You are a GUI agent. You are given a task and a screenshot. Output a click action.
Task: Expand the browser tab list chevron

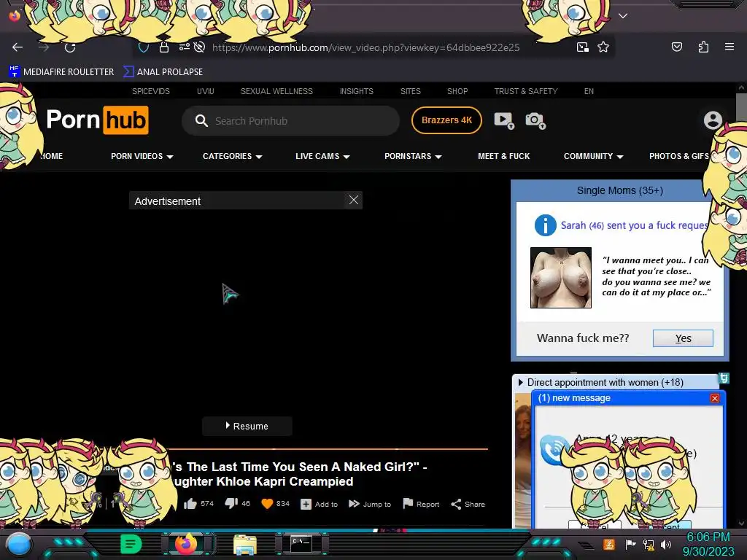click(x=623, y=16)
